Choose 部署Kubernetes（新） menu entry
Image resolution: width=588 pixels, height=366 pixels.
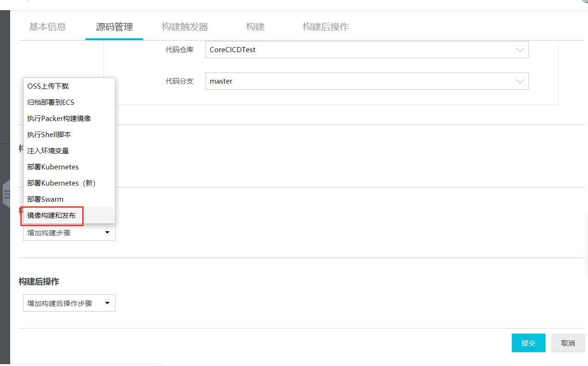69,183
